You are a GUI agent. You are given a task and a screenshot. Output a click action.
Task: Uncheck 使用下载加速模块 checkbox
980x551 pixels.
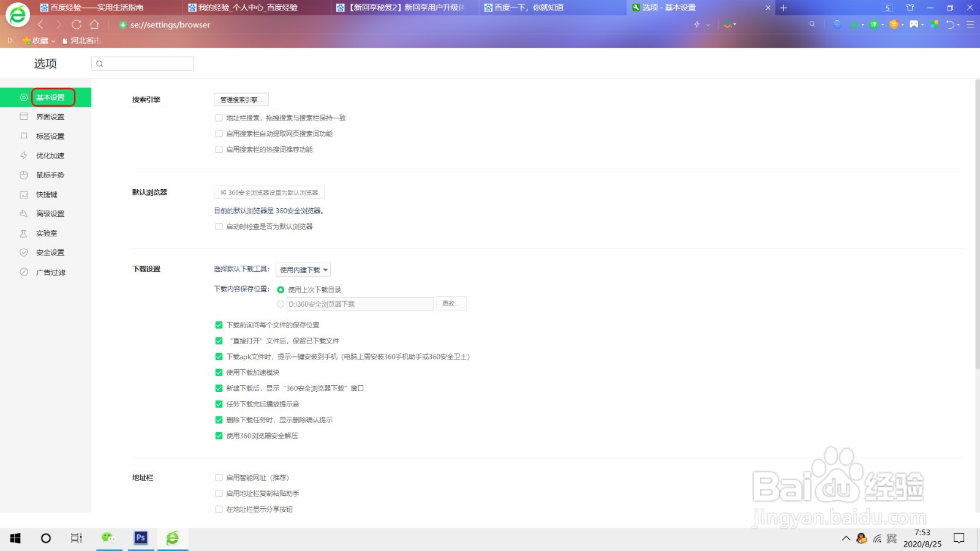(x=219, y=372)
